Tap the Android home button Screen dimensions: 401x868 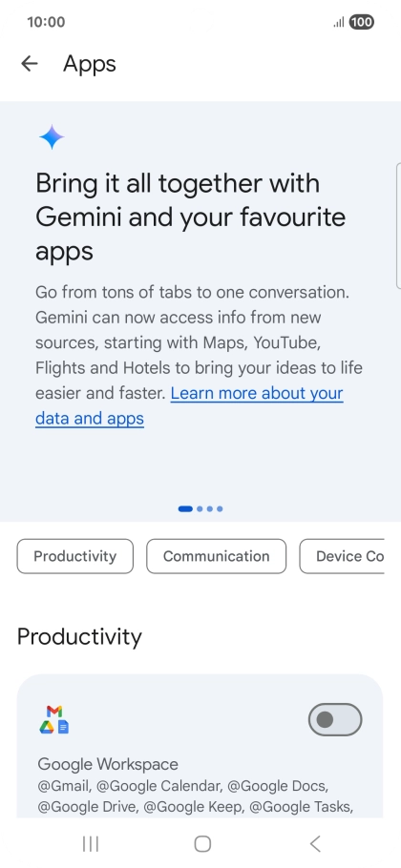click(202, 843)
